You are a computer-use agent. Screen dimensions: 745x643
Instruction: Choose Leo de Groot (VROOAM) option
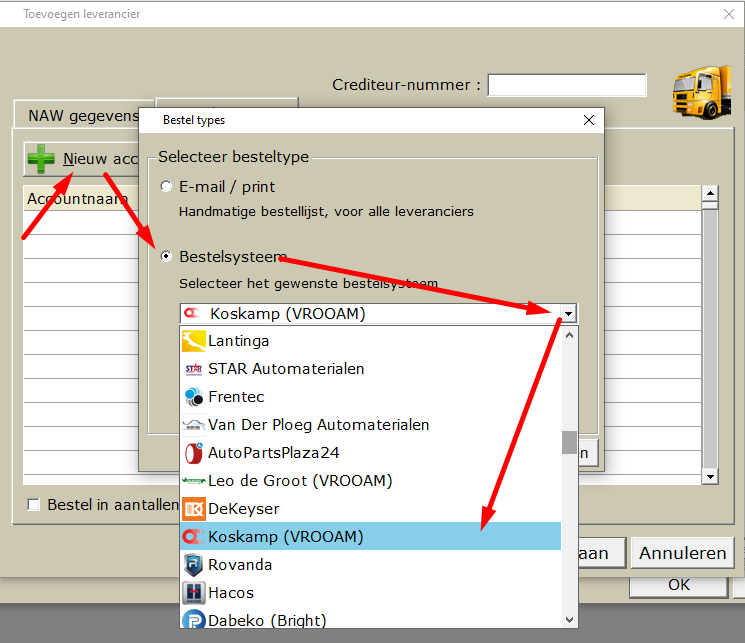[371, 481]
